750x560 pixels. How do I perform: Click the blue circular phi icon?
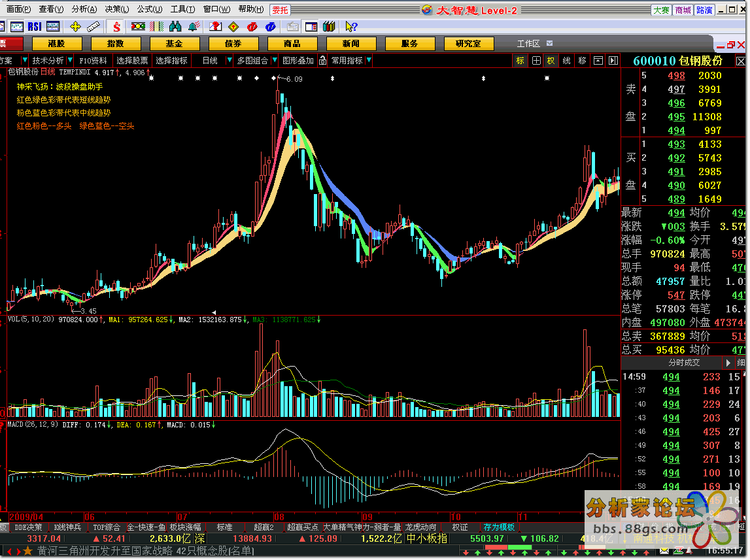(270, 27)
